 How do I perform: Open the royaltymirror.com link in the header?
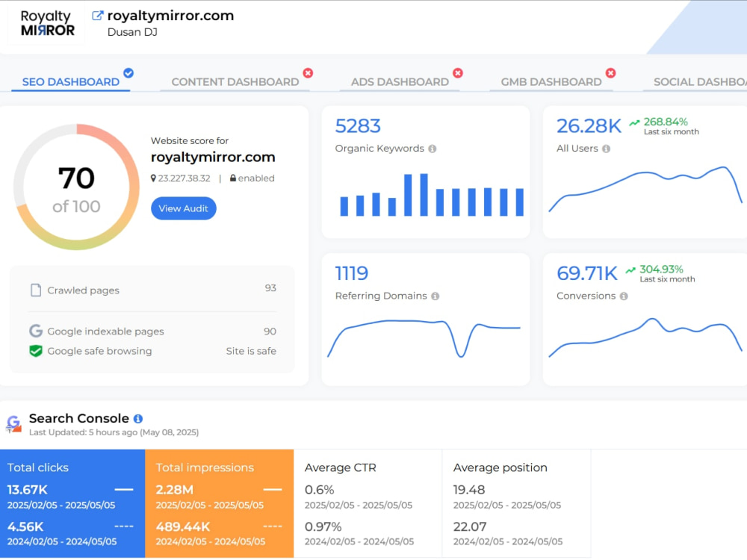170,16
